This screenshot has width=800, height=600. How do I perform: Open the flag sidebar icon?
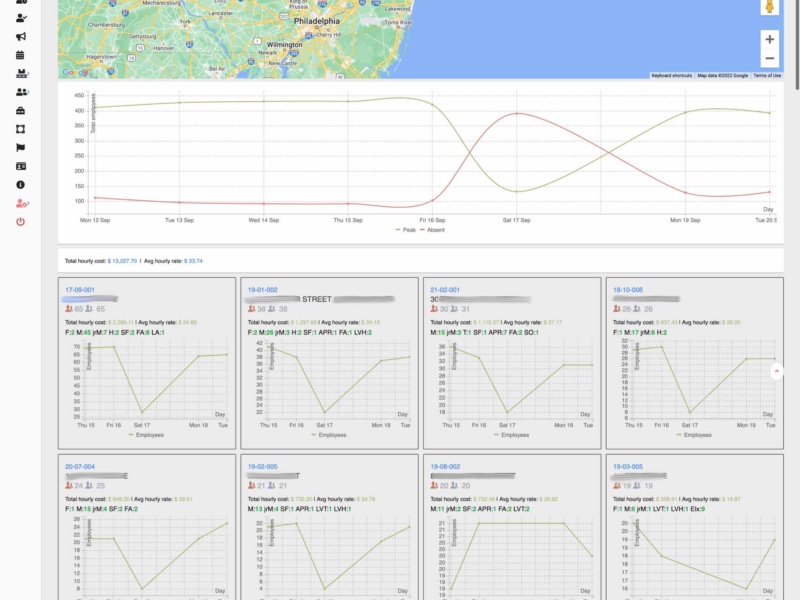(20, 147)
